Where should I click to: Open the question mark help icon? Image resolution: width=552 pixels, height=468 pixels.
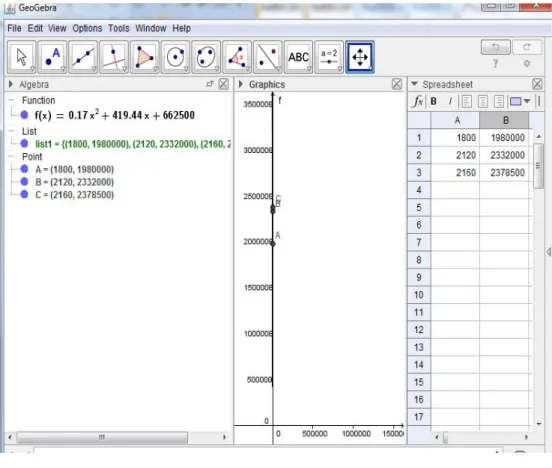pos(496,63)
